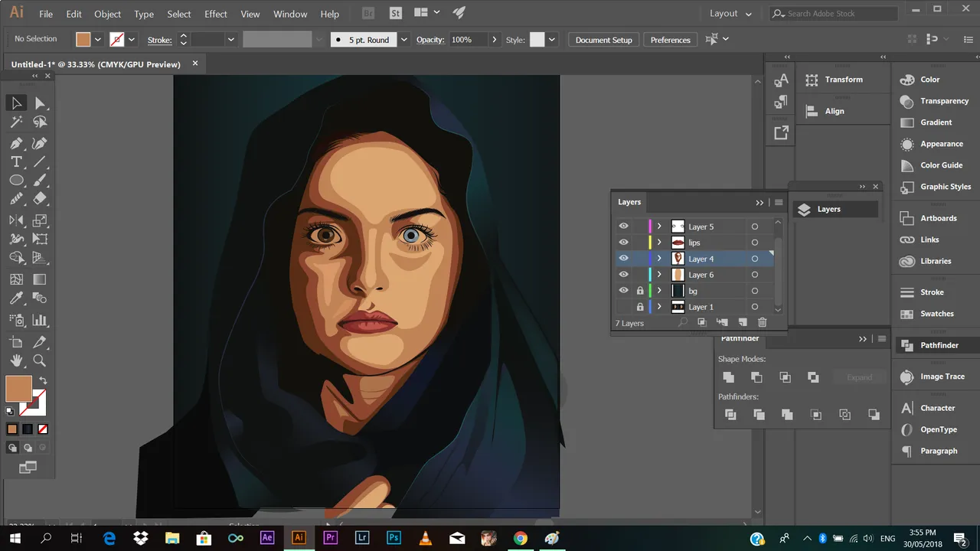This screenshot has width=980, height=551.
Task: Apply Divide pathfinder operation
Action: click(730, 415)
